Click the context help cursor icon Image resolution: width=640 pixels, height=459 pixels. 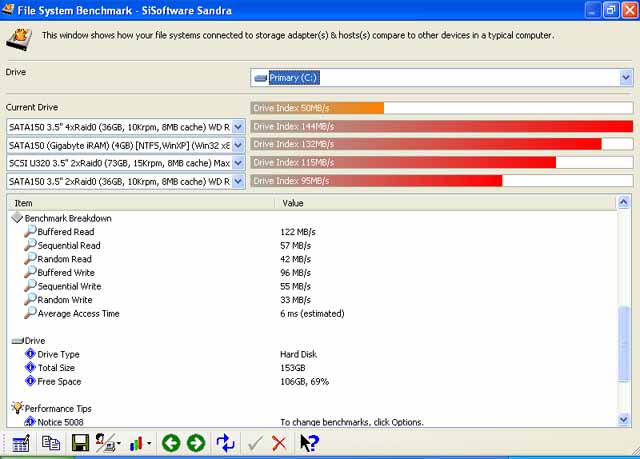tap(309, 443)
